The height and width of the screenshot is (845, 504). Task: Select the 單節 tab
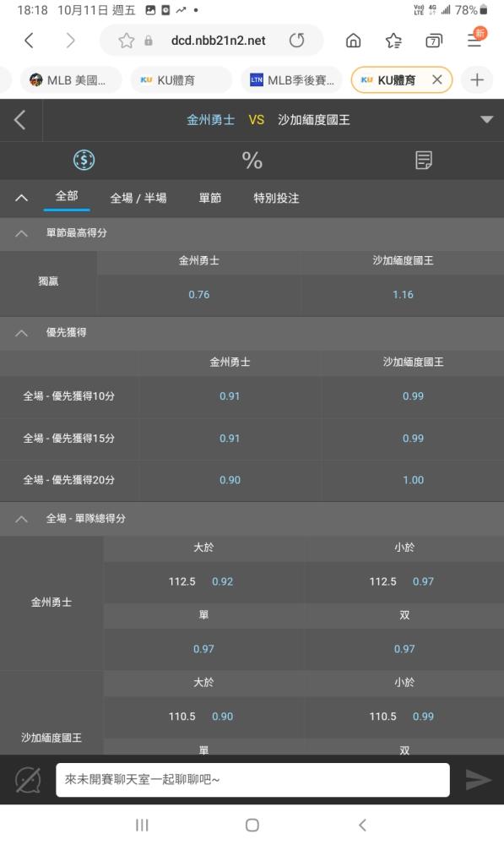point(210,198)
